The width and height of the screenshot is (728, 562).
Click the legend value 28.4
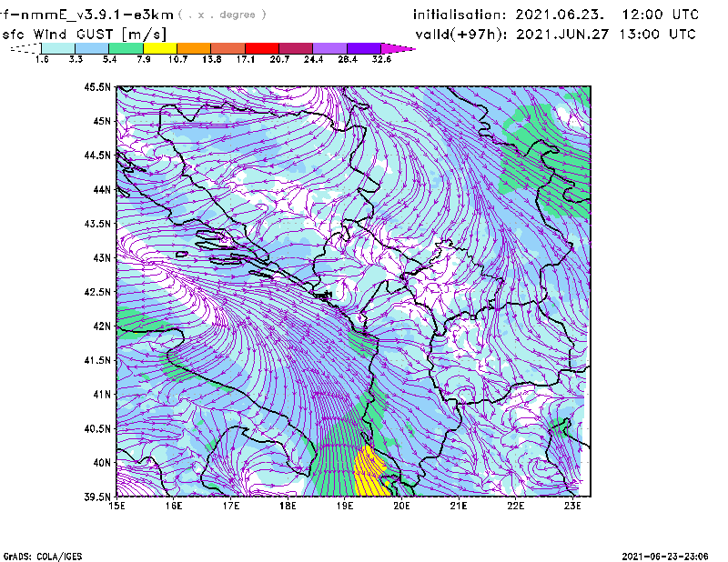348,59
